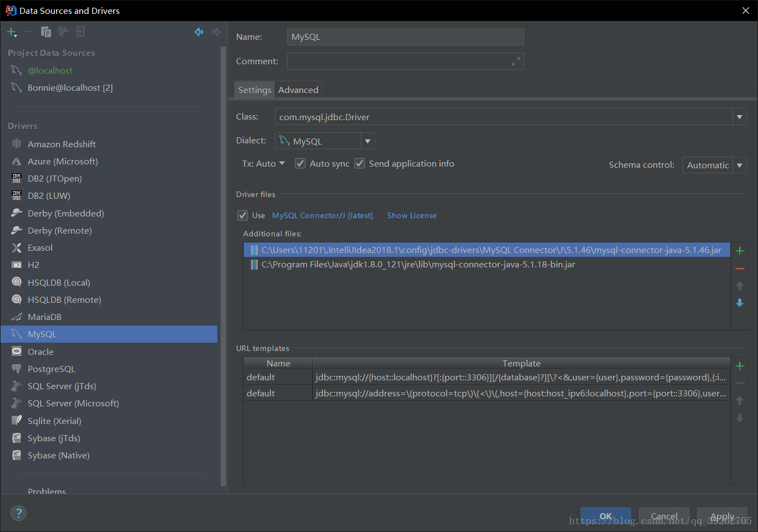Click the Name column header in URL templates
758x532 pixels.
278,363
